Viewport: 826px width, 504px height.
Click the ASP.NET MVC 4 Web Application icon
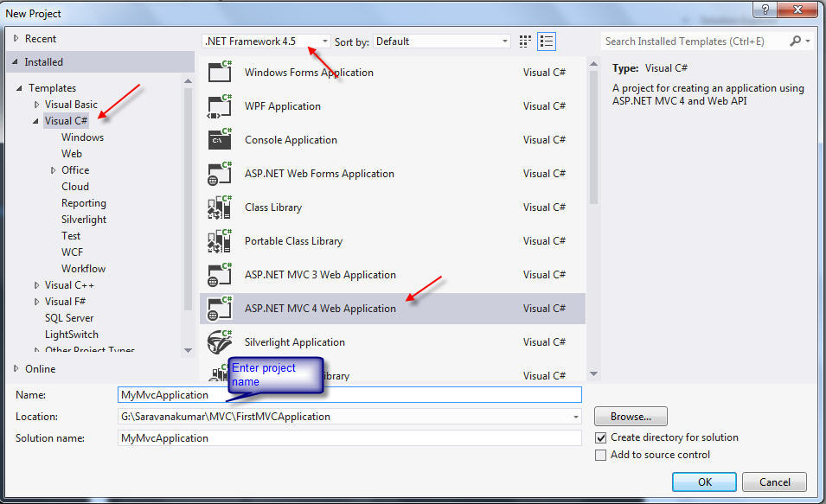coord(220,308)
